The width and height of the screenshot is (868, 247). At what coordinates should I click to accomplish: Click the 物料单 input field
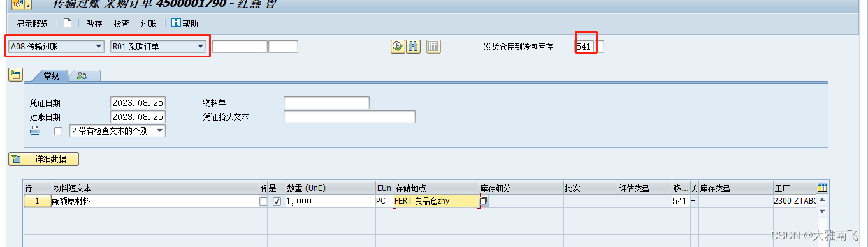tap(326, 103)
